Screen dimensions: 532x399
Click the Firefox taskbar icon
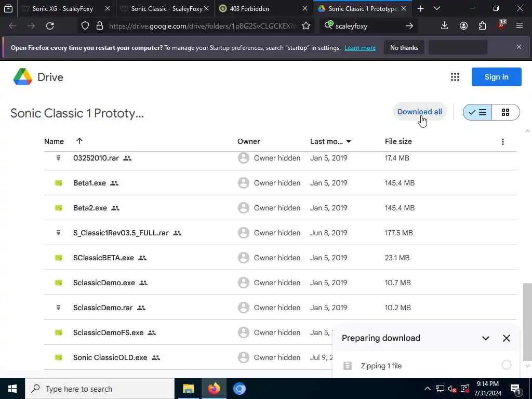(x=214, y=389)
